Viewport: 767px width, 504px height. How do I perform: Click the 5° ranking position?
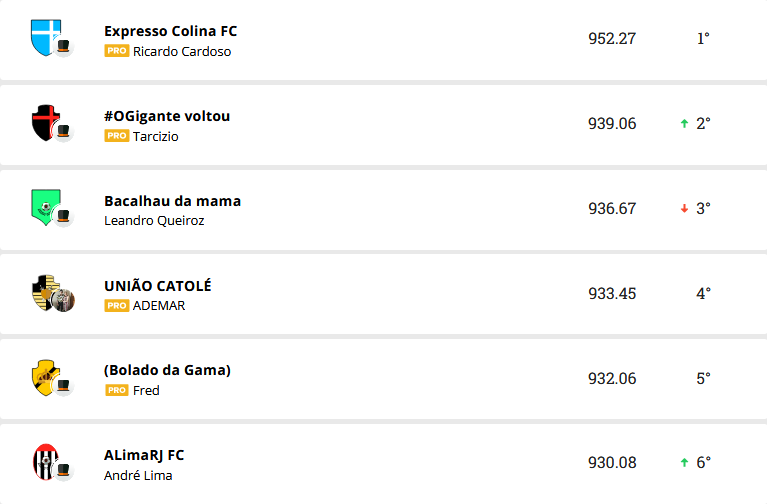pos(703,378)
